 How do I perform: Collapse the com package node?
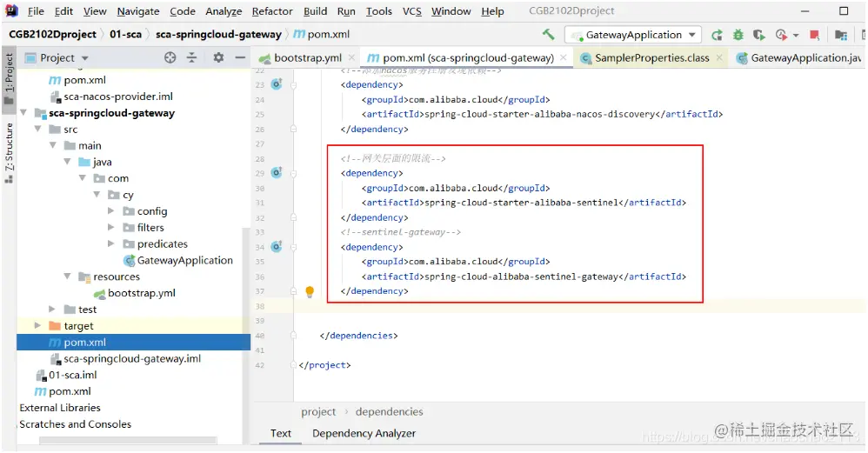pyautogui.click(x=82, y=178)
